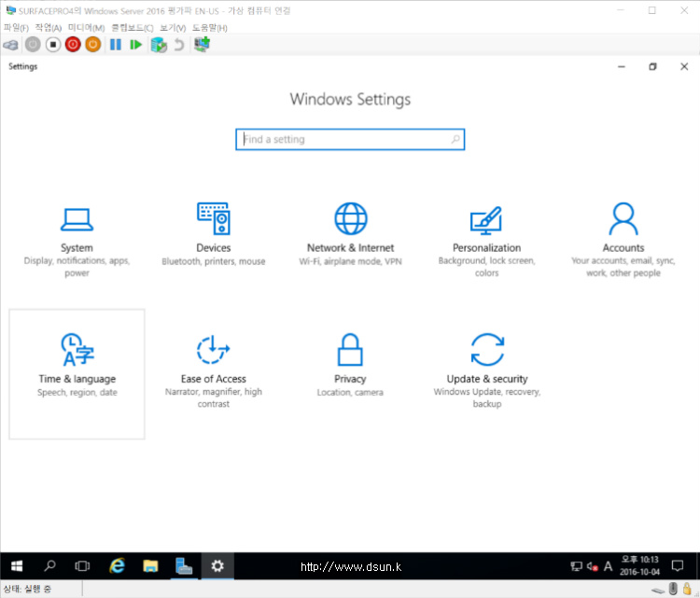Open the 도움말(H) menu

(209, 28)
